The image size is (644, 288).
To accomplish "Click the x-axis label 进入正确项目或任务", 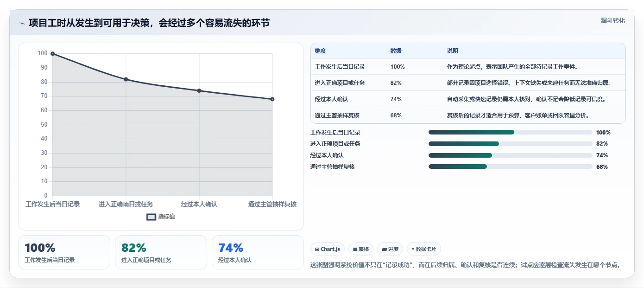I will tap(126, 204).
